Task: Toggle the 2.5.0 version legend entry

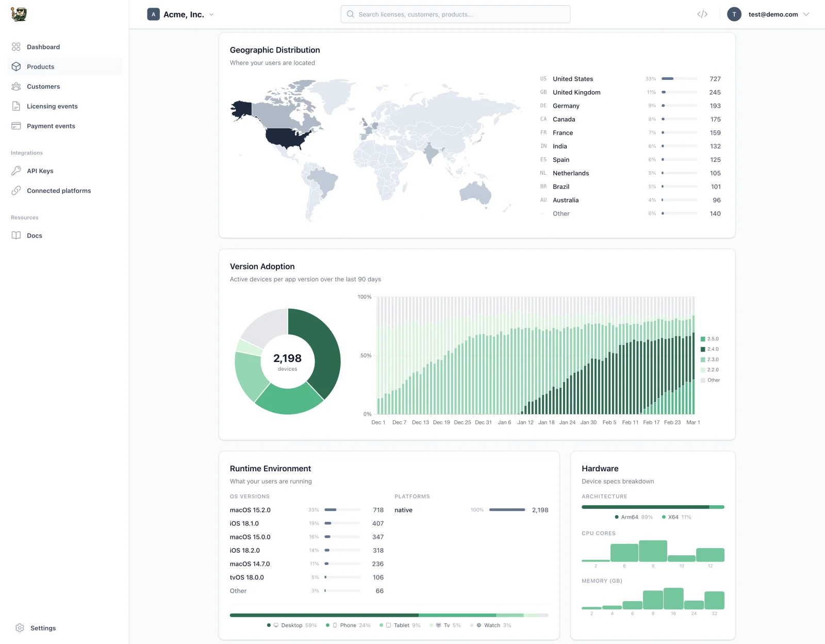Action: point(709,339)
